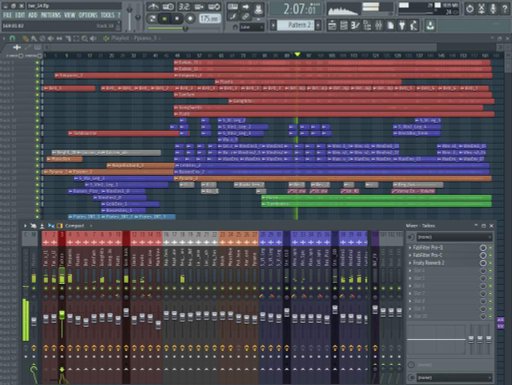Expand Fruity Reeverb 2 slot arrow
Image resolution: width=512 pixels, height=385 pixels.
(410, 263)
